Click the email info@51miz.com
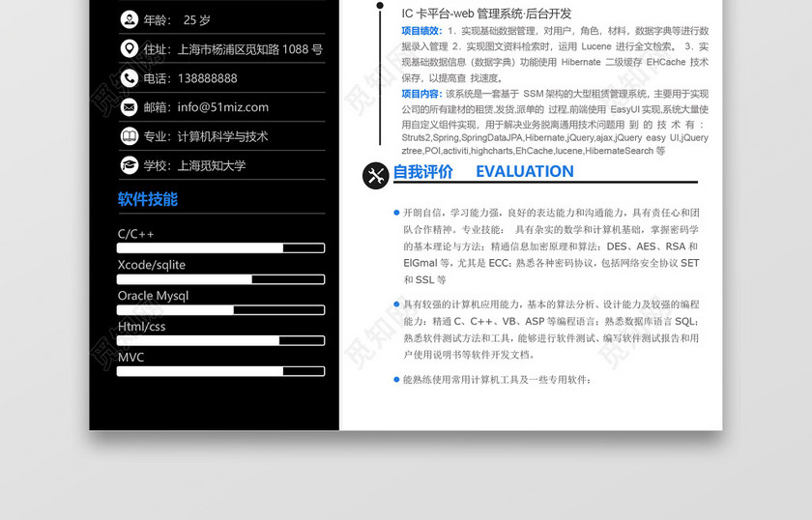 point(223,107)
